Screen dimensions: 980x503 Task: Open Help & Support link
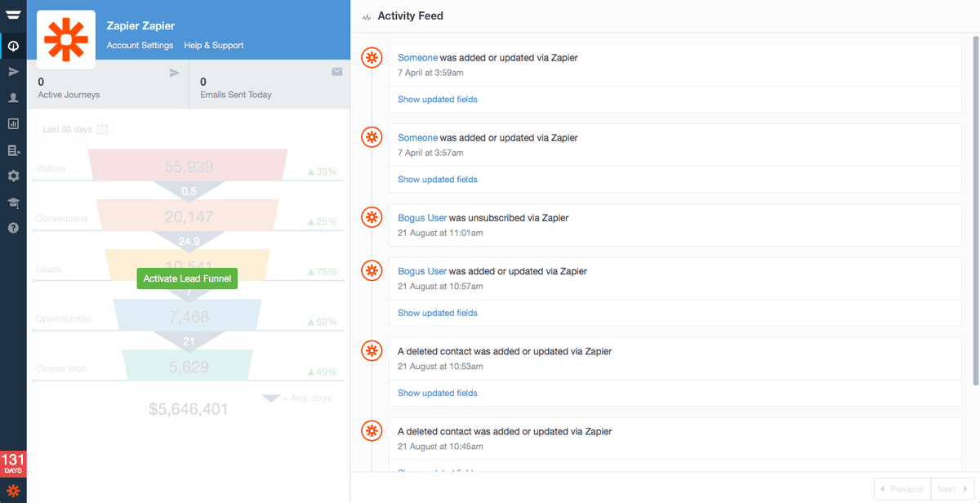[x=214, y=45]
